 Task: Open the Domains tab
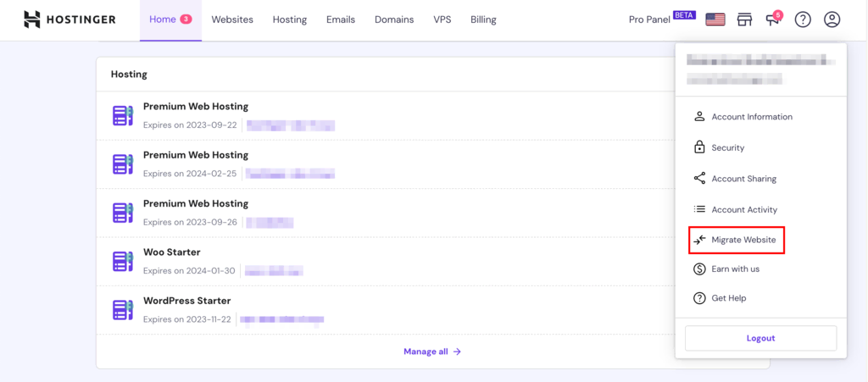pos(394,19)
